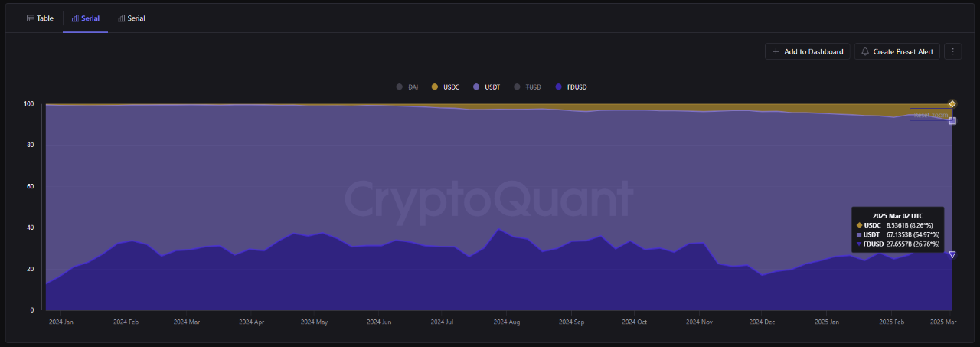Click the 40 value on the y-axis
The height and width of the screenshot is (347, 980).
click(x=31, y=228)
